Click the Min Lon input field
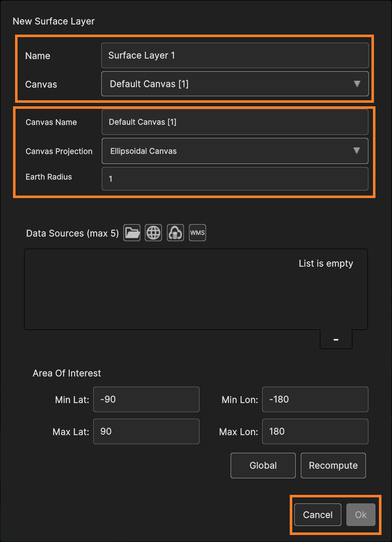This screenshot has height=542, width=392. pyautogui.click(x=315, y=399)
